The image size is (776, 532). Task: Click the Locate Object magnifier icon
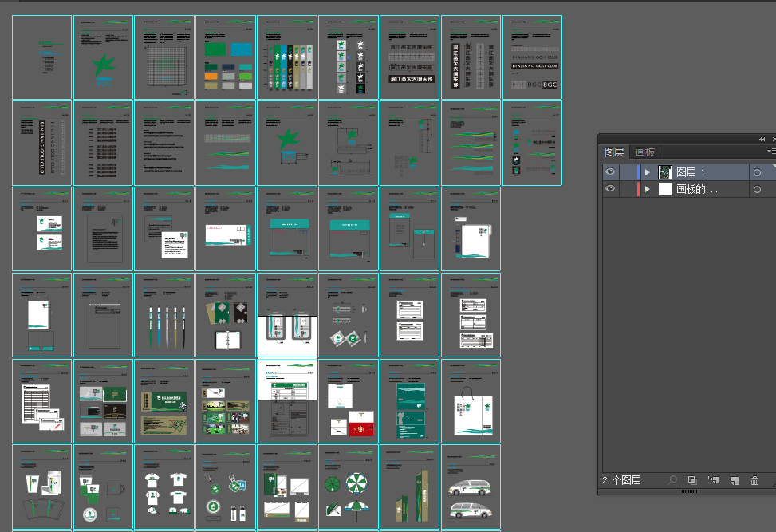point(672,480)
